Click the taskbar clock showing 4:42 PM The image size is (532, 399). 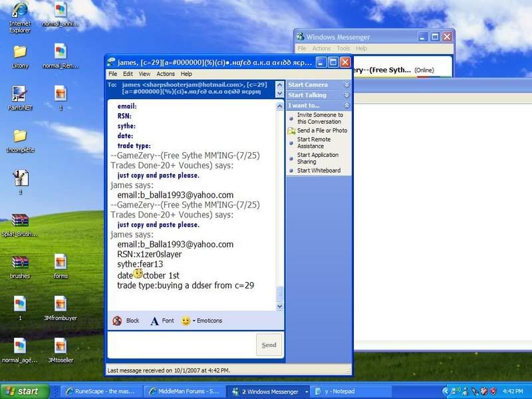click(513, 391)
